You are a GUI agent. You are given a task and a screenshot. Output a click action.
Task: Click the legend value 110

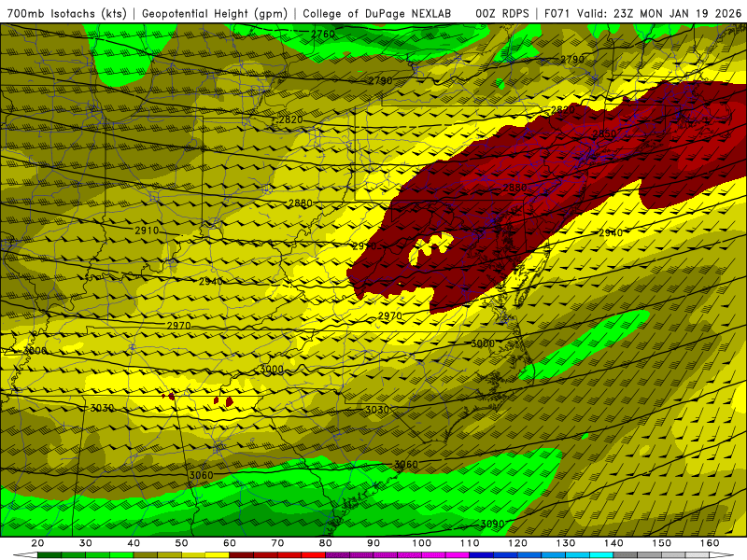(x=470, y=543)
